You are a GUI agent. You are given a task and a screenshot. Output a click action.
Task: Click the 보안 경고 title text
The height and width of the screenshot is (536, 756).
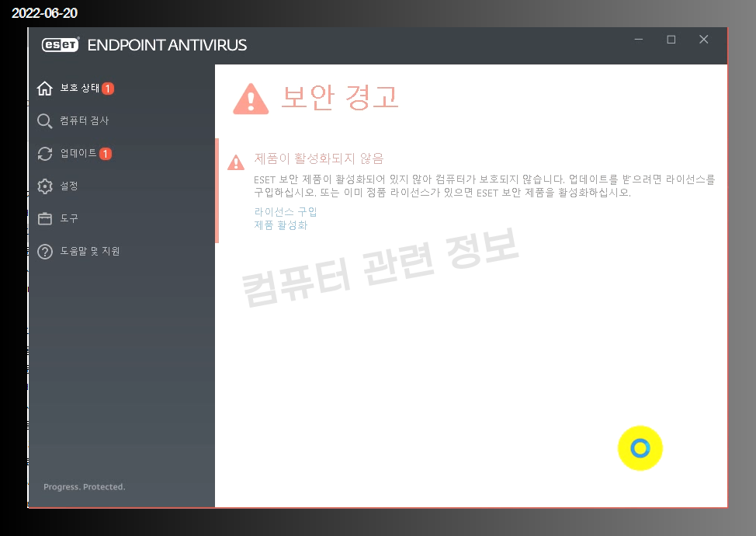(x=340, y=97)
